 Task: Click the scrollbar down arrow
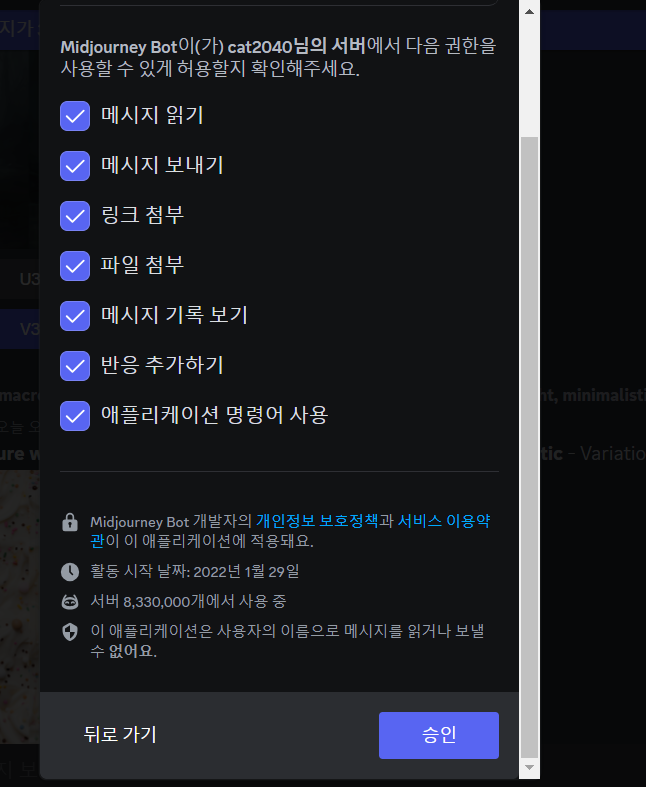coord(529,767)
